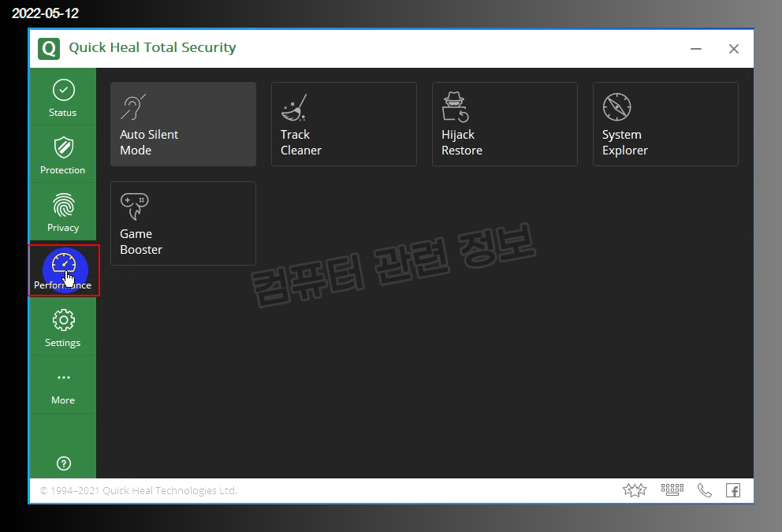Open the More section in the sidebar
The width and height of the screenshot is (782, 532).
(x=63, y=385)
